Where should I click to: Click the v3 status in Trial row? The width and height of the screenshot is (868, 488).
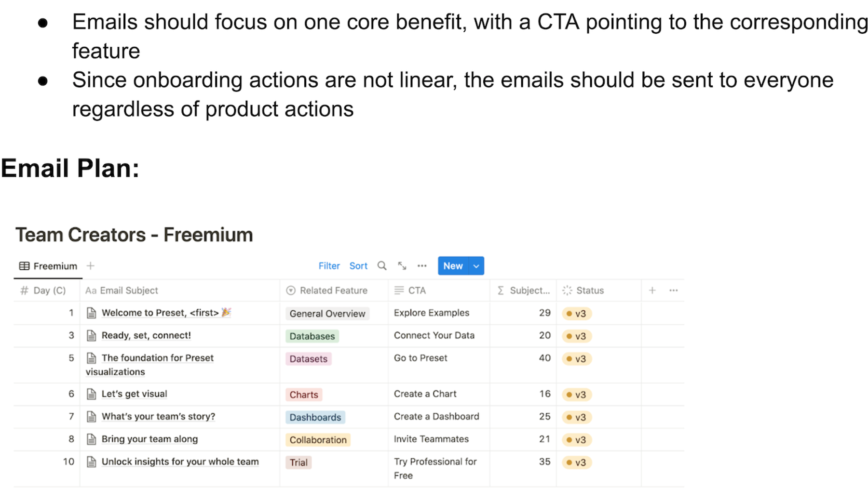point(577,462)
